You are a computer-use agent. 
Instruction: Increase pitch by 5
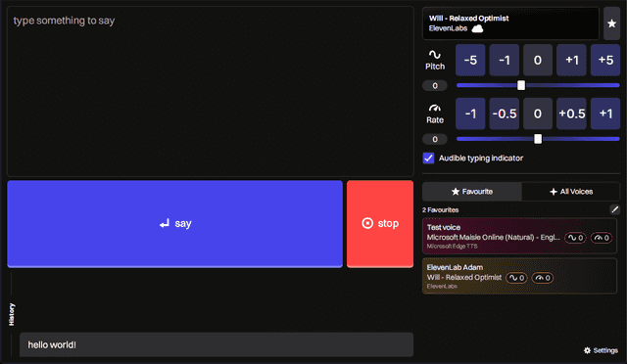click(605, 60)
